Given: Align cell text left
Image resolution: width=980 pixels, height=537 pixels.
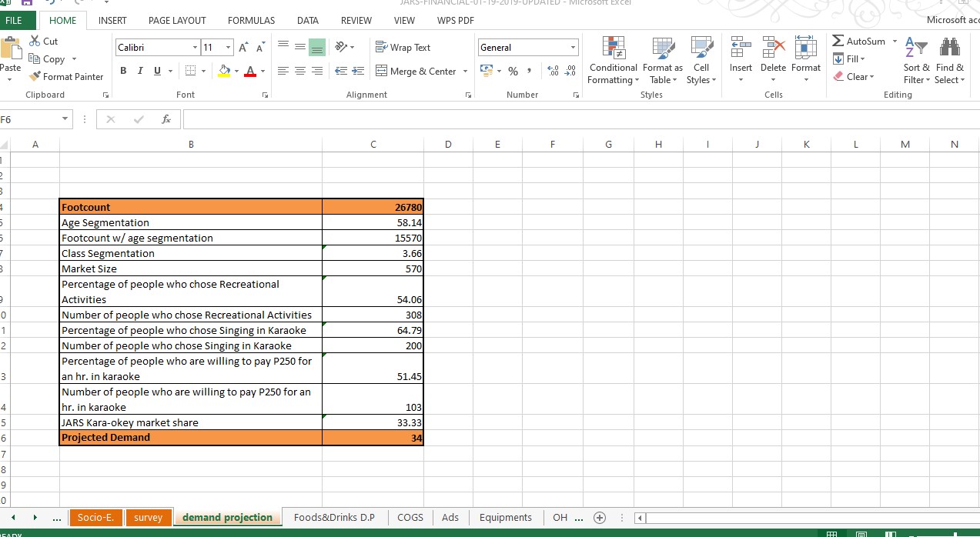Looking at the screenshot, I should click(x=283, y=71).
